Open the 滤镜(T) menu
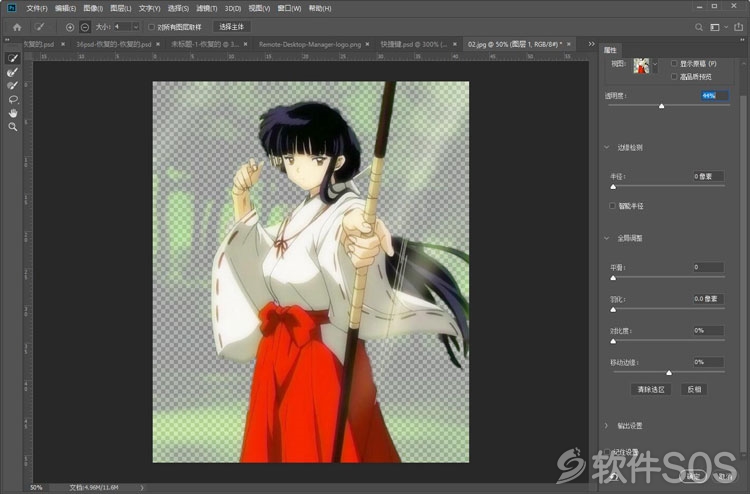This screenshot has height=494, width=750. (207, 8)
